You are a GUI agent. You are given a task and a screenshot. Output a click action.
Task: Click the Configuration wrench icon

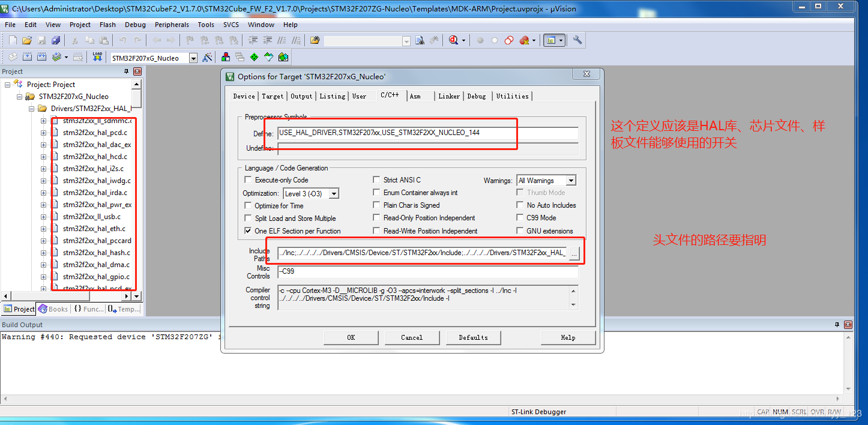coord(577,40)
